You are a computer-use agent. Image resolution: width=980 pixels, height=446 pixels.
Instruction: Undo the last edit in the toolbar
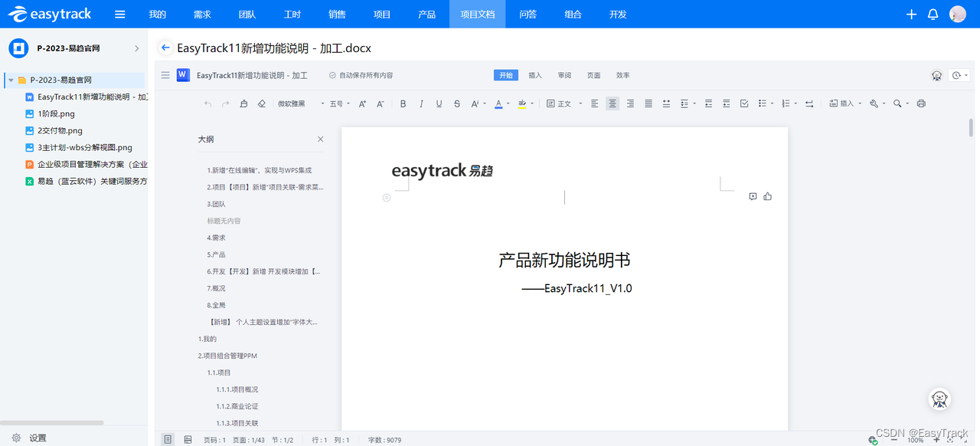[x=207, y=103]
